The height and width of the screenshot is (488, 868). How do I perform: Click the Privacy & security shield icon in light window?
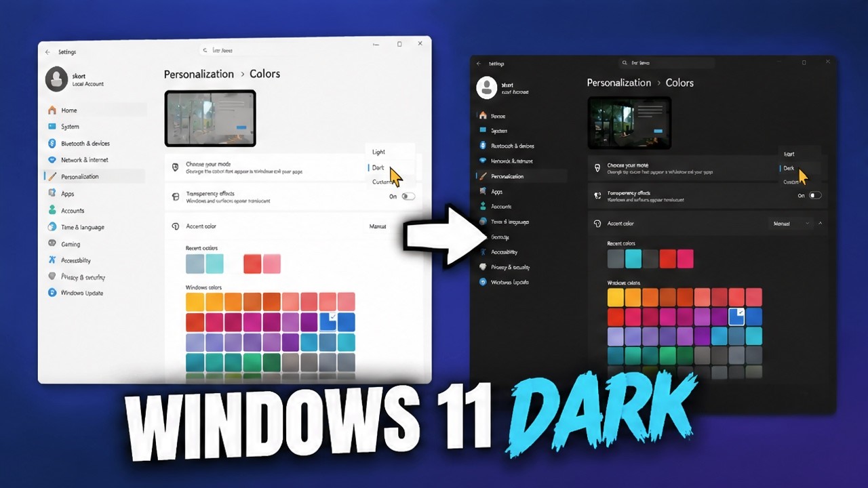(x=52, y=277)
